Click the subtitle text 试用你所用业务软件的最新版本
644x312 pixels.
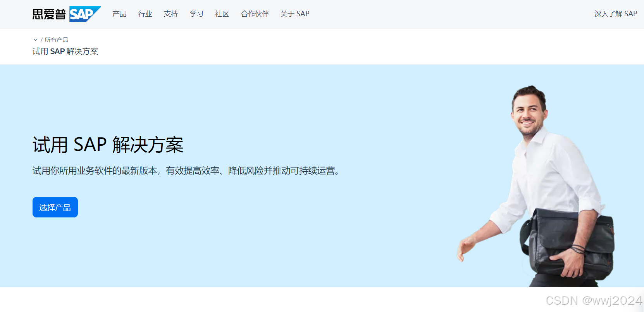pos(95,171)
